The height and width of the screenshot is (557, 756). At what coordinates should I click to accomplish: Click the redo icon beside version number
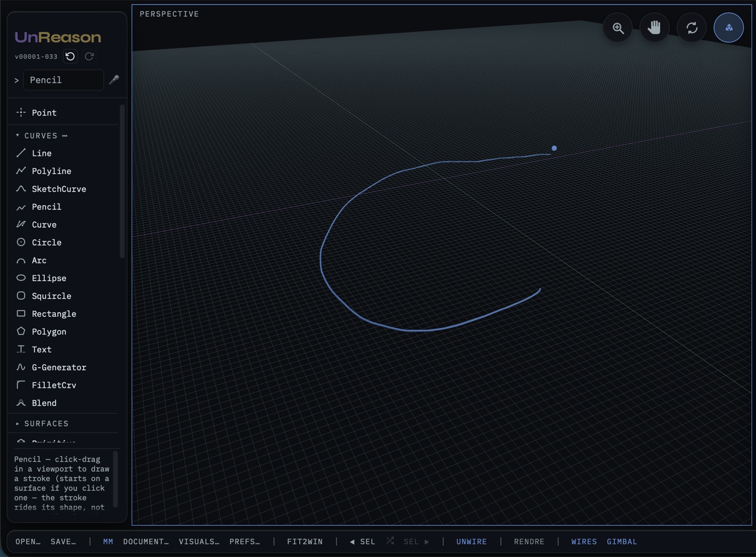point(90,56)
